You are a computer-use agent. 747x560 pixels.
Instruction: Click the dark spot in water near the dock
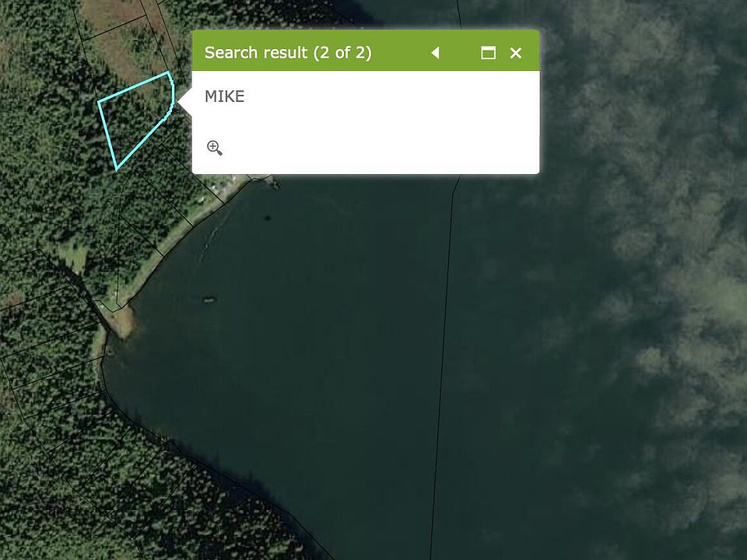(x=266, y=219)
